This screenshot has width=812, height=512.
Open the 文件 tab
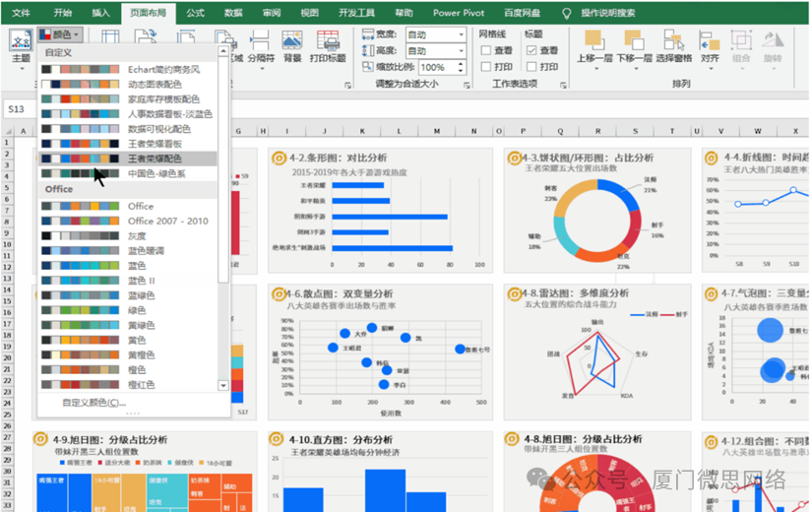pyautogui.click(x=21, y=13)
